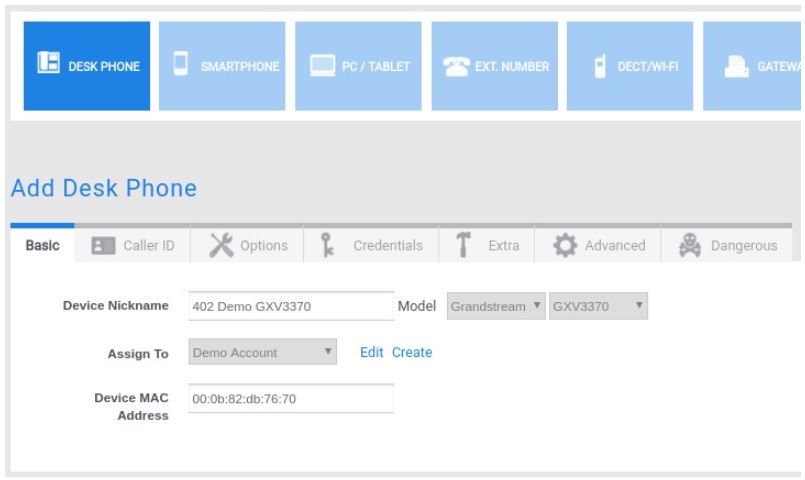Viewport: 805px width, 480px height.
Task: Click the Device Nickname text field
Action: coord(290,306)
